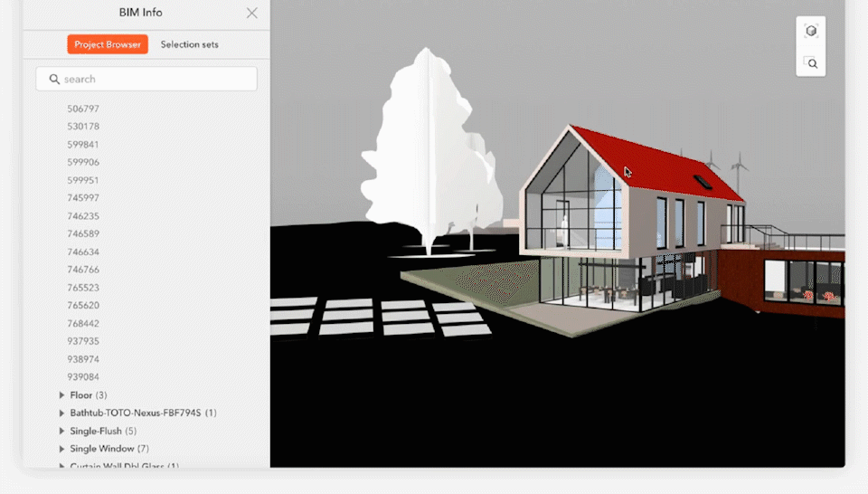
Task: Select element 765620 in the tree
Action: (x=83, y=306)
